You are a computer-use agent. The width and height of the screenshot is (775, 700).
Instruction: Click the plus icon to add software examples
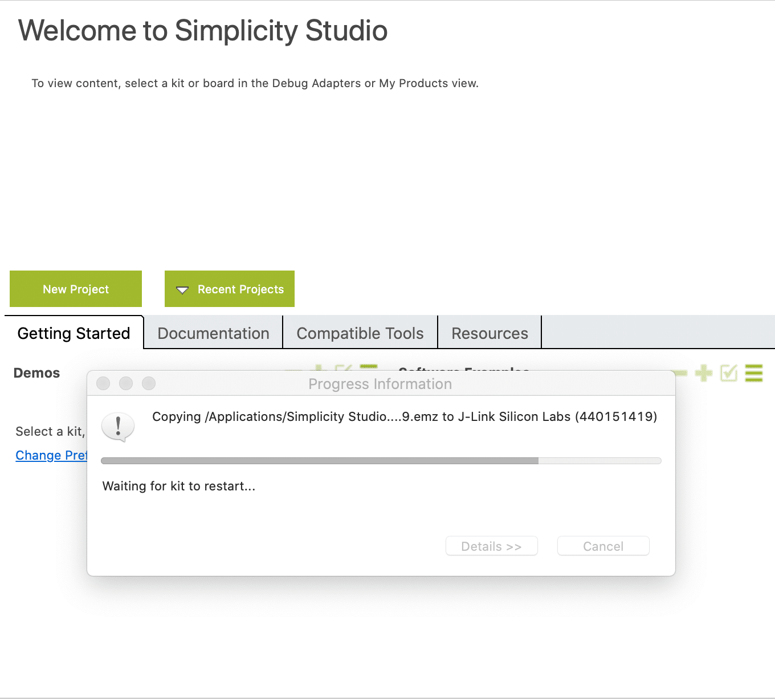click(704, 373)
